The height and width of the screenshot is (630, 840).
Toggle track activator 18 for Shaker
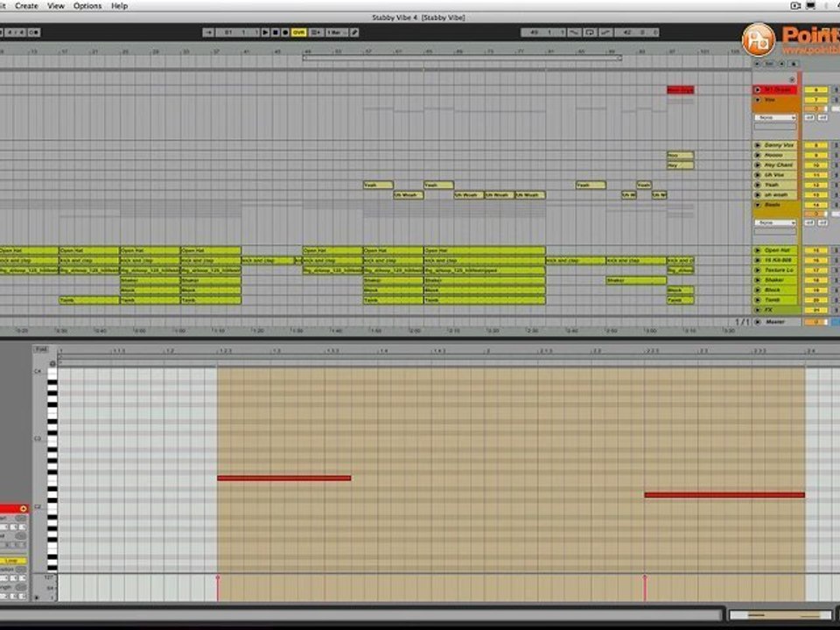[815, 280]
